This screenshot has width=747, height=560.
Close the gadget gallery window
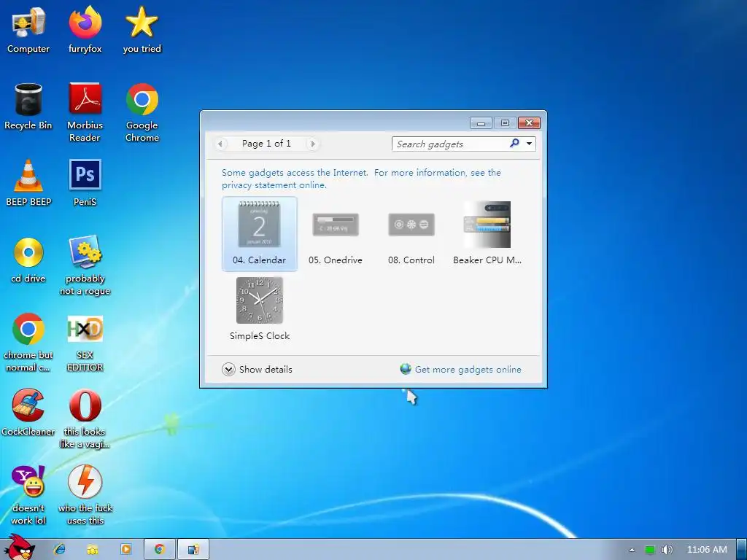(x=529, y=123)
